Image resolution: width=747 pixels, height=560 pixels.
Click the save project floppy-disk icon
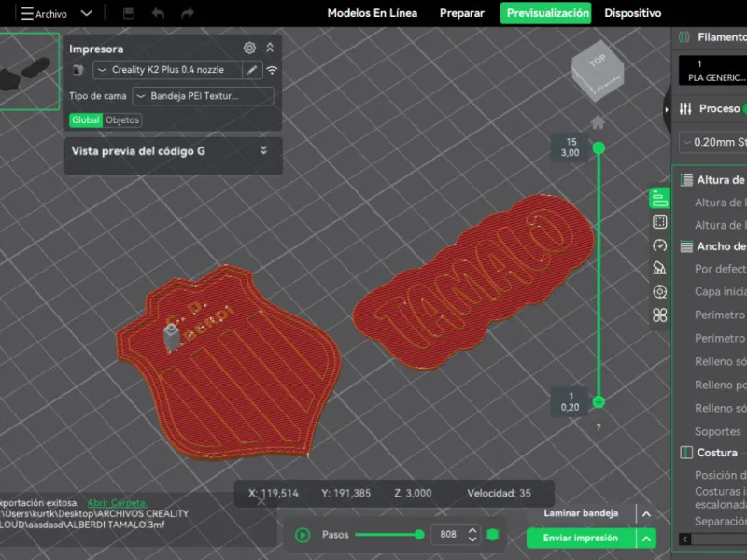coord(129,13)
